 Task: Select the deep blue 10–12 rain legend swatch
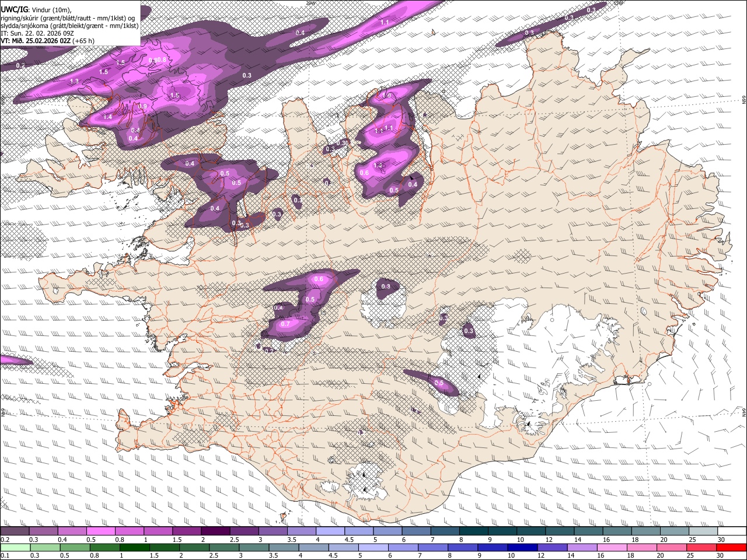(522, 547)
